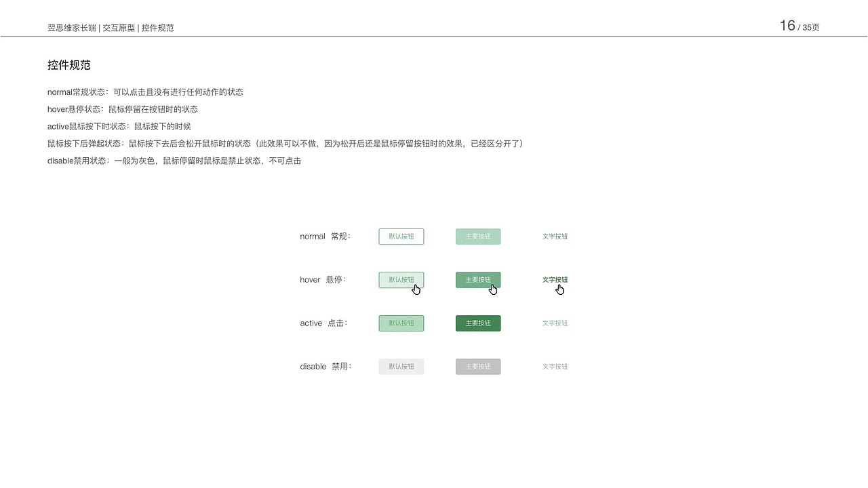Click the hover-state 主要按钮 button
This screenshot has height=488, width=868.
[x=478, y=280]
